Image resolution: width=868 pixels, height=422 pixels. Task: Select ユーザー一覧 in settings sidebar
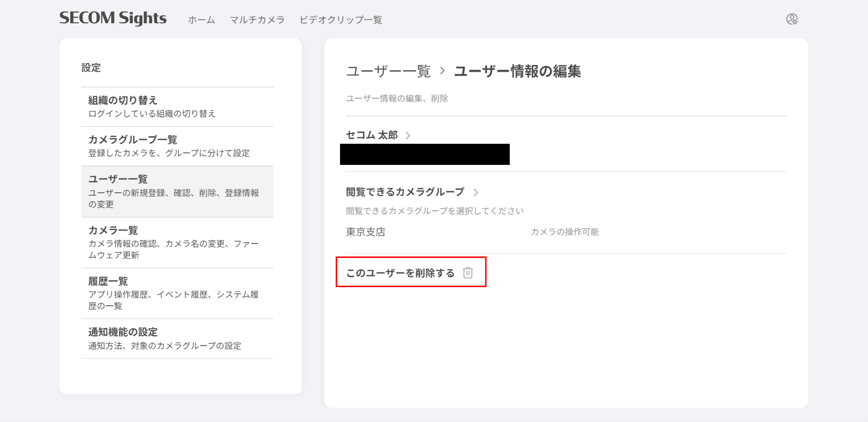[177, 192]
